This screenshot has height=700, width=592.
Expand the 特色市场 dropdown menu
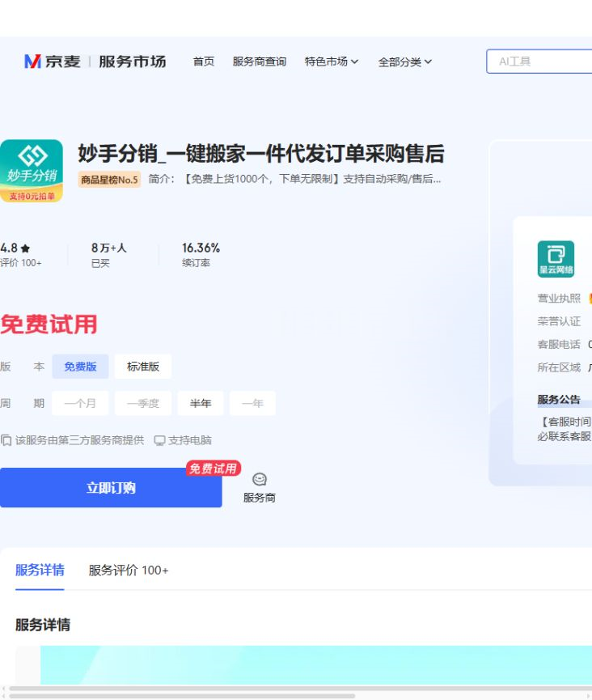coord(331,62)
